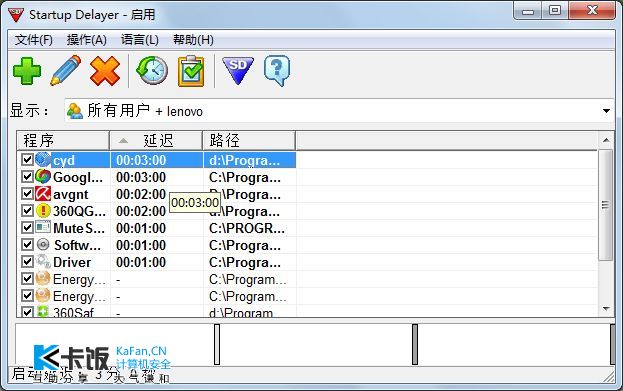Sort by the 程序 column header
Screen dimensions: 623x391
[63, 140]
